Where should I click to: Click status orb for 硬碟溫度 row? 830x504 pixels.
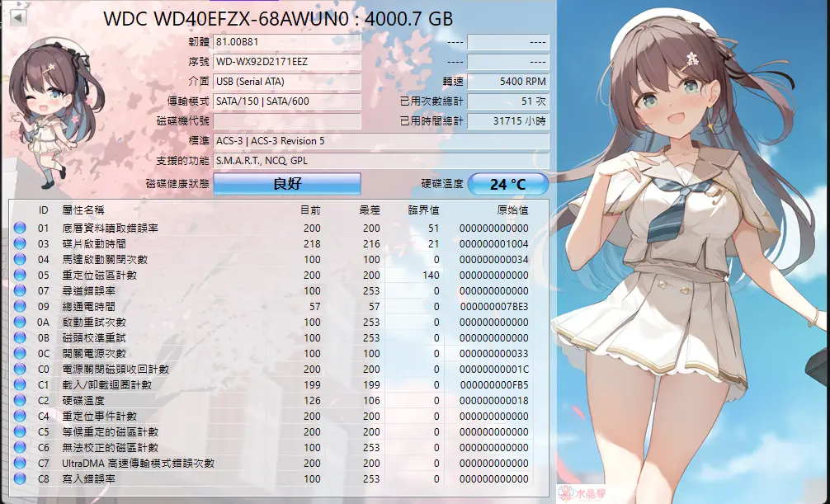click(20, 400)
